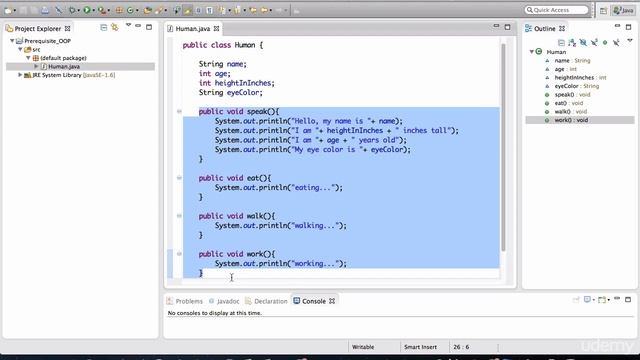Viewport: 640px width, 360px height.
Task: Select Human.java in Project Explorer
Action: (x=64, y=67)
